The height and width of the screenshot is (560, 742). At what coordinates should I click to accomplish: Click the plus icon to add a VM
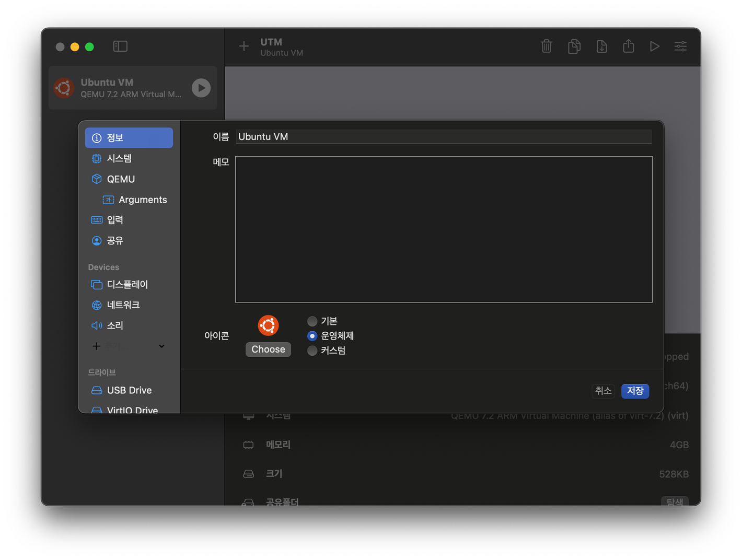244,46
